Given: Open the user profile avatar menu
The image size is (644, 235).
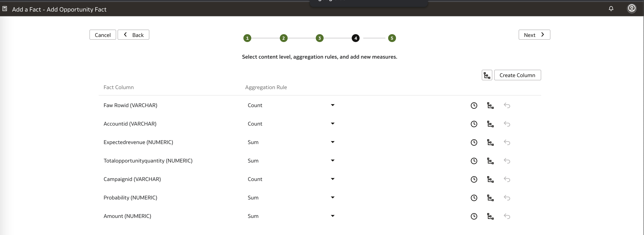Looking at the screenshot, I should coord(632,9).
